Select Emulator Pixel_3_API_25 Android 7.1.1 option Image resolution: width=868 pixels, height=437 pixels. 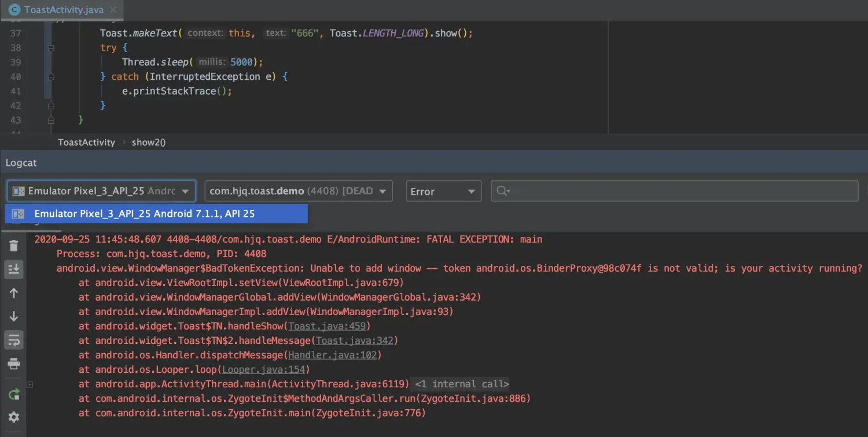[156, 214]
